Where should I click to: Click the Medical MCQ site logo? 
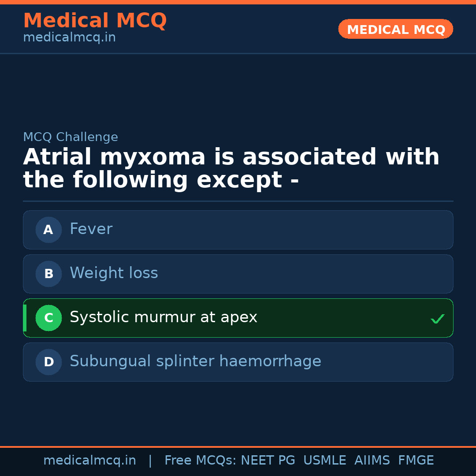click(95, 21)
